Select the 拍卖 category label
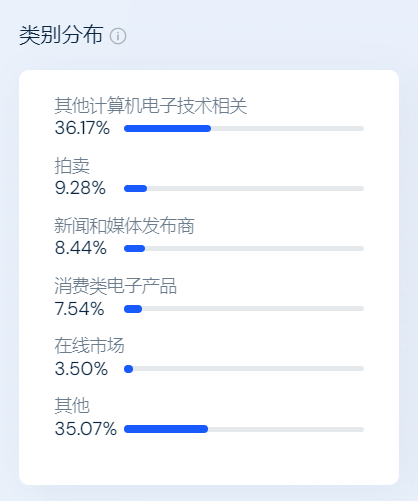The height and width of the screenshot is (501, 418). tap(72, 166)
